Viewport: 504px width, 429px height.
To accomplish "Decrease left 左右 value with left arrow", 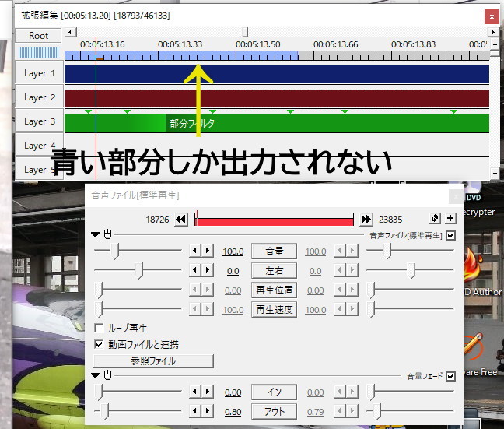I will [194, 270].
